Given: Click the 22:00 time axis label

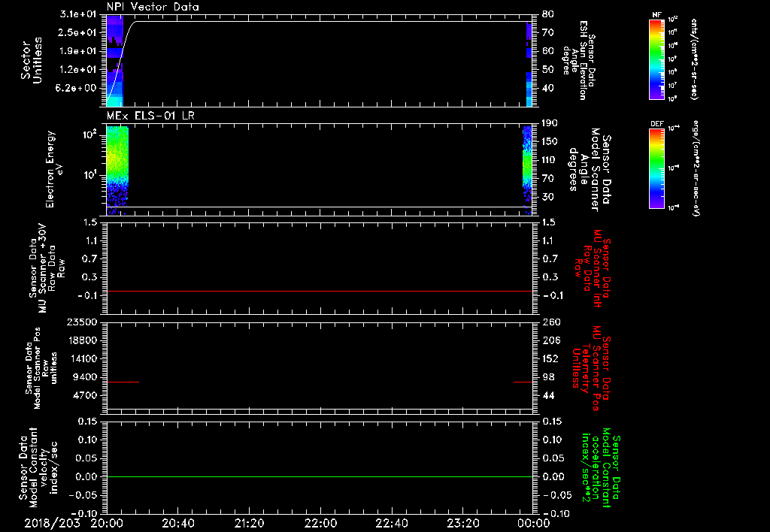Looking at the screenshot, I should pyautogui.click(x=320, y=523).
